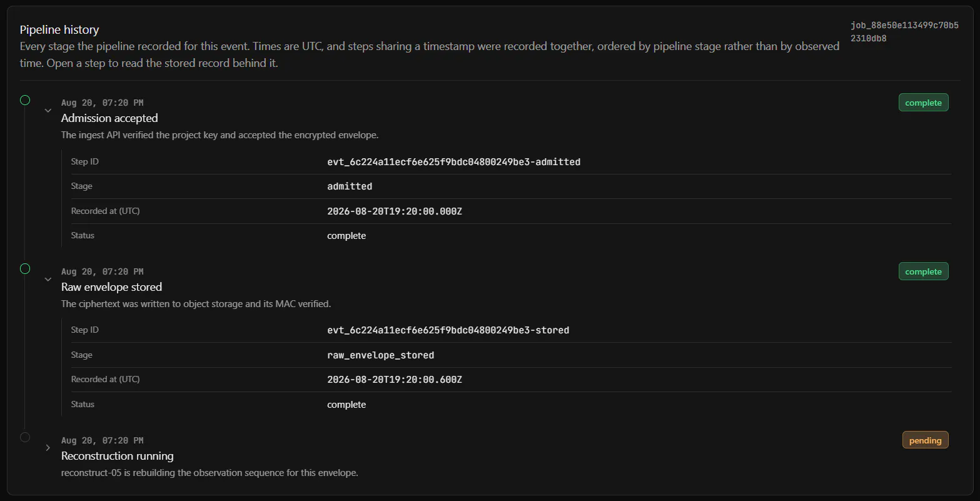Open the Raw envelope stored step title

click(x=111, y=287)
